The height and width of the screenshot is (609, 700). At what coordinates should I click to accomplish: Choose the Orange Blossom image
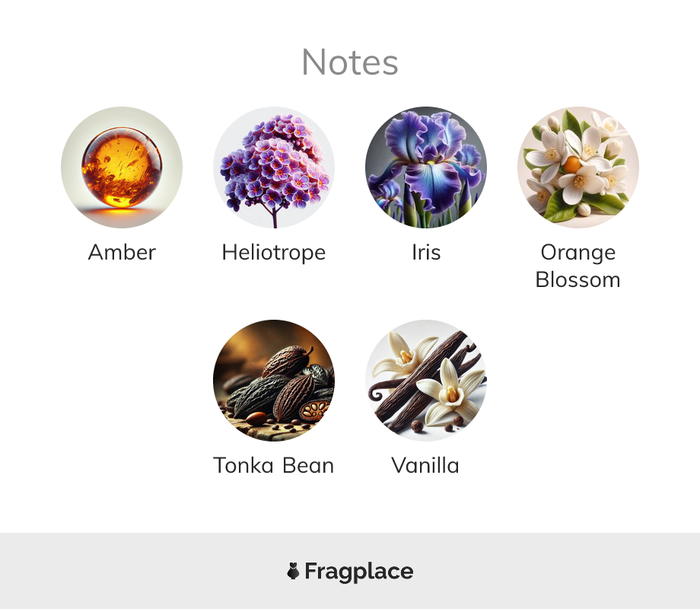pos(578,167)
